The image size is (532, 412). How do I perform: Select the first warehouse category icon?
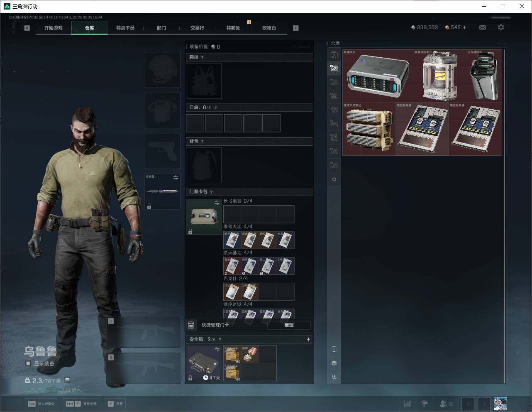tap(334, 55)
